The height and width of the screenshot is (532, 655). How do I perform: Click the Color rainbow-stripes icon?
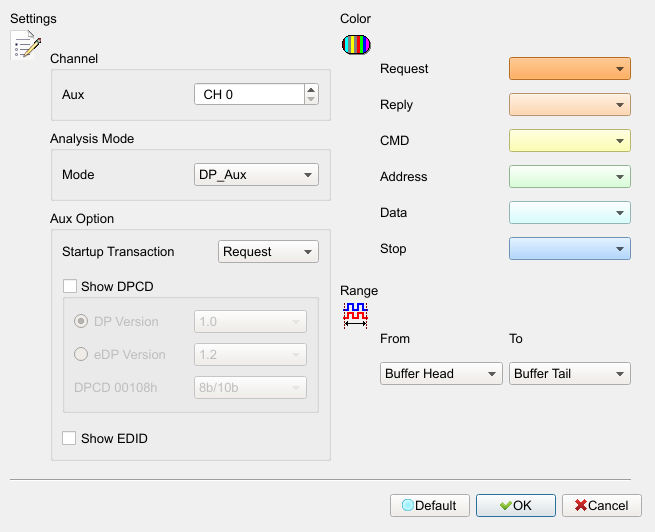pyautogui.click(x=356, y=45)
